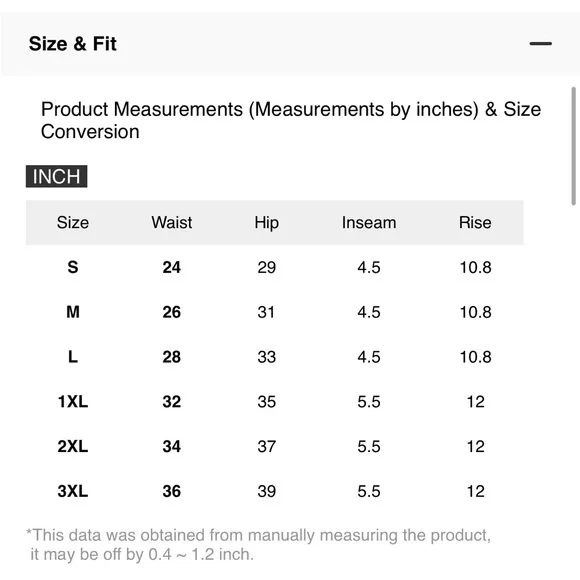The width and height of the screenshot is (580, 580).
Task: Click the manual measurement disclaimer note
Action: [x=259, y=545]
